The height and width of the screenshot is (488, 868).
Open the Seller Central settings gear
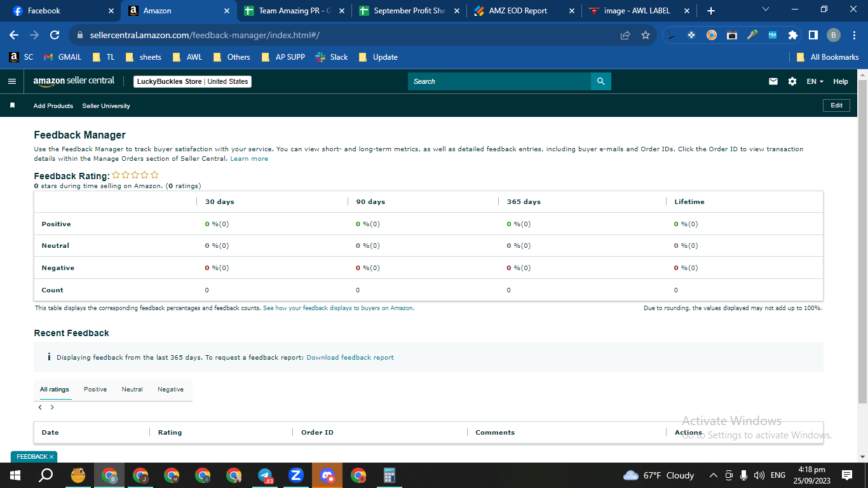(792, 81)
